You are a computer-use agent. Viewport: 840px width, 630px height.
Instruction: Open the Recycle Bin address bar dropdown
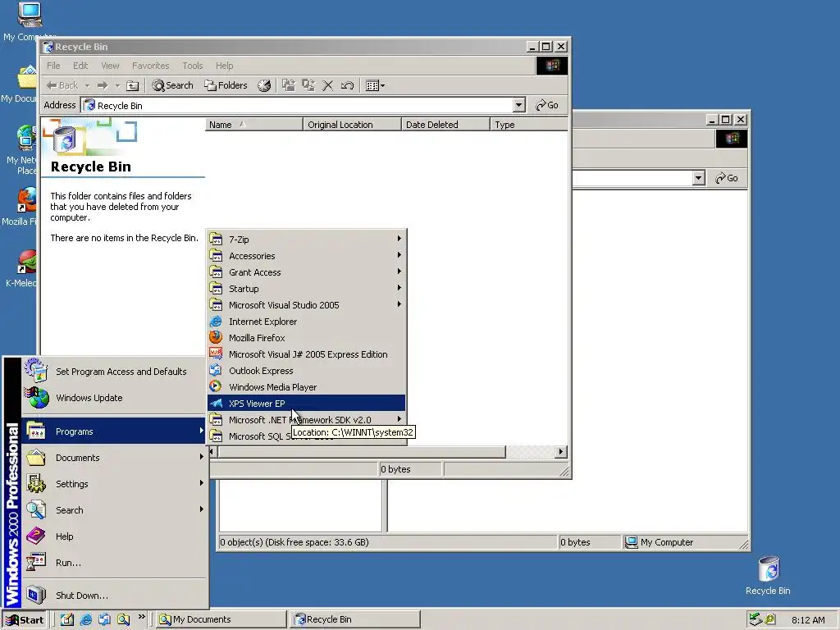(518, 105)
